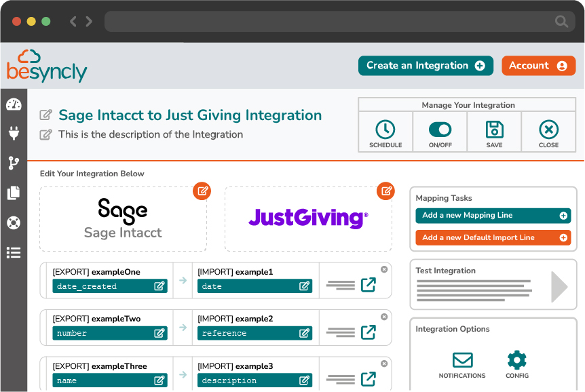This screenshot has width=585, height=392.
Task: Focus the browser address bar
Action: [x=339, y=21]
